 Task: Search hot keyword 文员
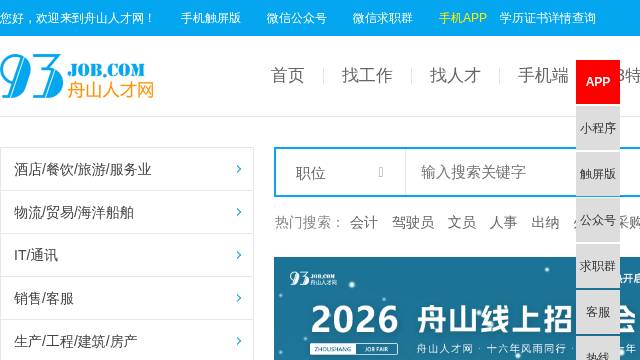[x=462, y=223]
